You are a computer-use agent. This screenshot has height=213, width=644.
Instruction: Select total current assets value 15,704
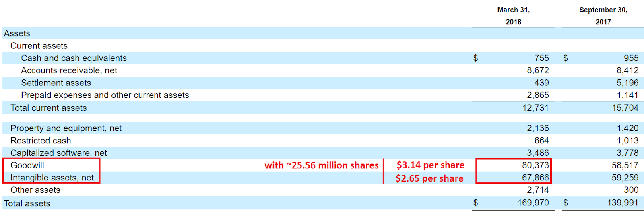[x=625, y=108]
